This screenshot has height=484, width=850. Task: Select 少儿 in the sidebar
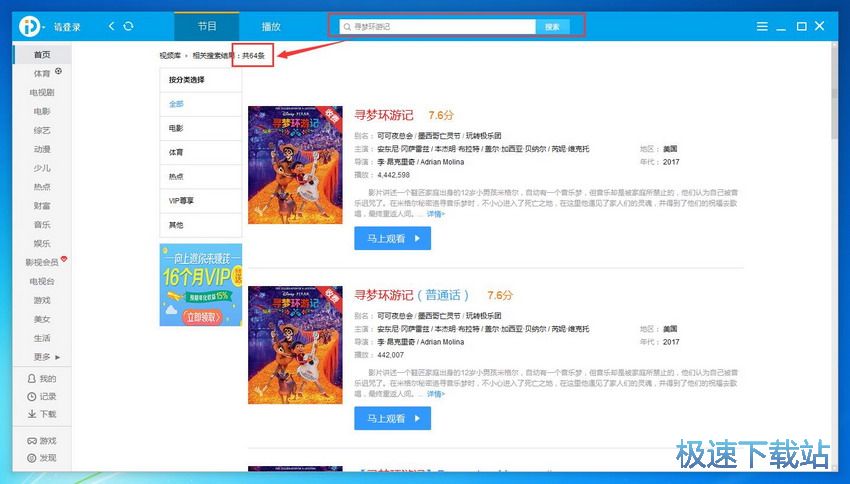pyautogui.click(x=42, y=168)
